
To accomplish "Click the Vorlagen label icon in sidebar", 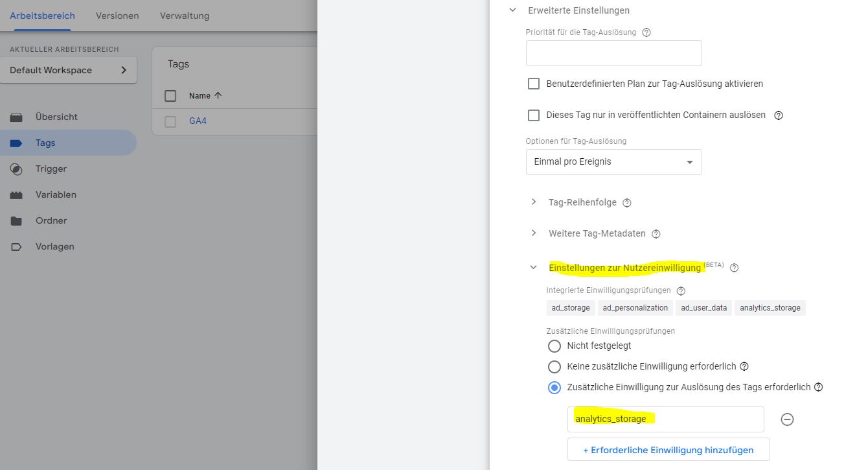I will [16, 247].
